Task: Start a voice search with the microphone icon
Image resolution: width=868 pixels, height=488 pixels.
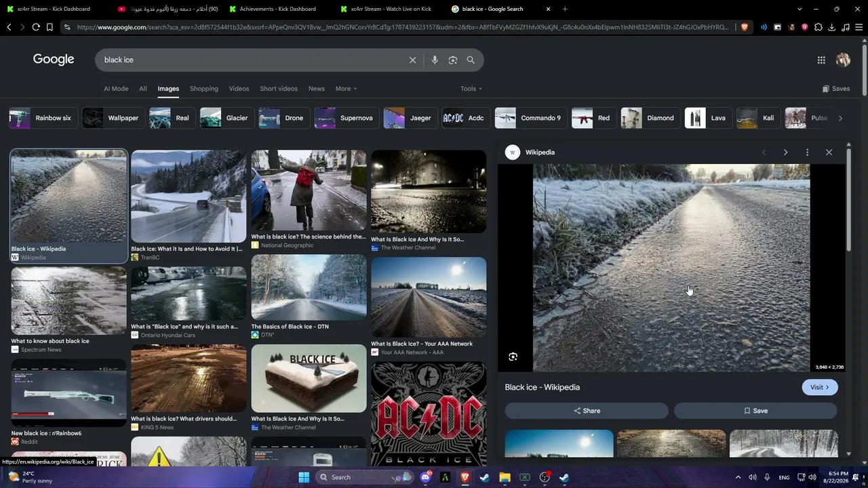Action: tap(435, 60)
